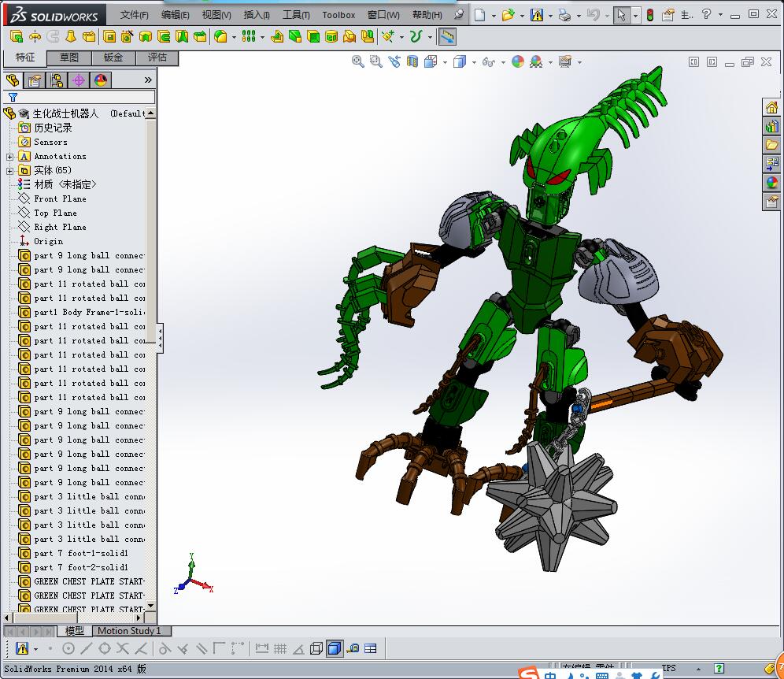Image resolution: width=784 pixels, height=679 pixels.
Task: Click the Apply Scene icon
Action: tap(536, 62)
